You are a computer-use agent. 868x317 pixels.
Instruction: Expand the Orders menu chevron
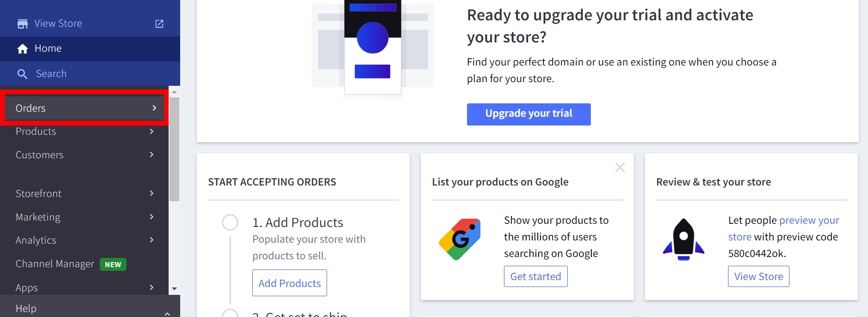point(154,108)
